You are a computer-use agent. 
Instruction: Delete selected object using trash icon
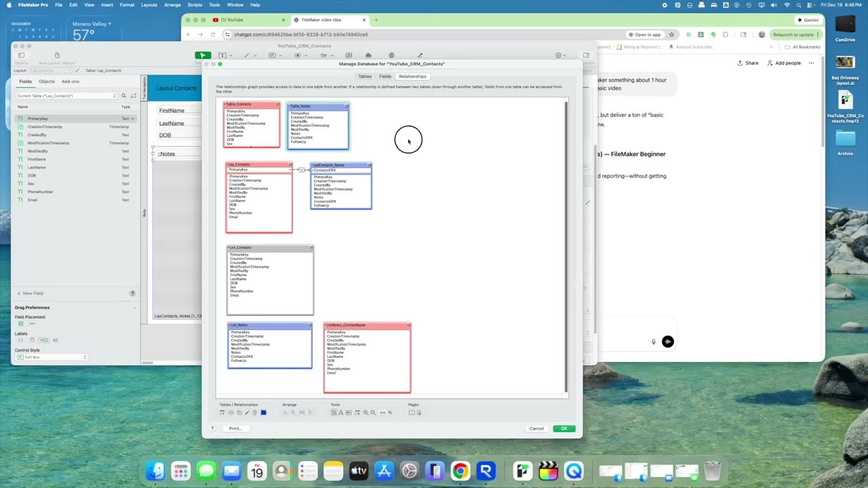coord(255,413)
